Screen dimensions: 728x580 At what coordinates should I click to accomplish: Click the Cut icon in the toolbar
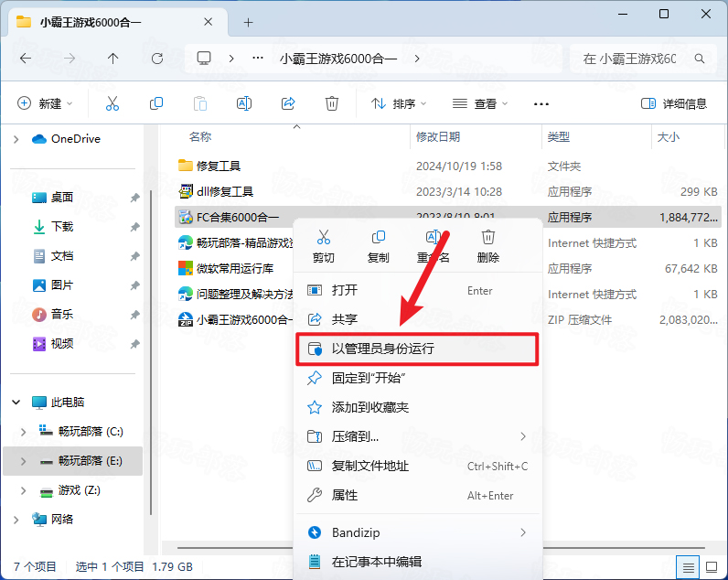(112, 103)
